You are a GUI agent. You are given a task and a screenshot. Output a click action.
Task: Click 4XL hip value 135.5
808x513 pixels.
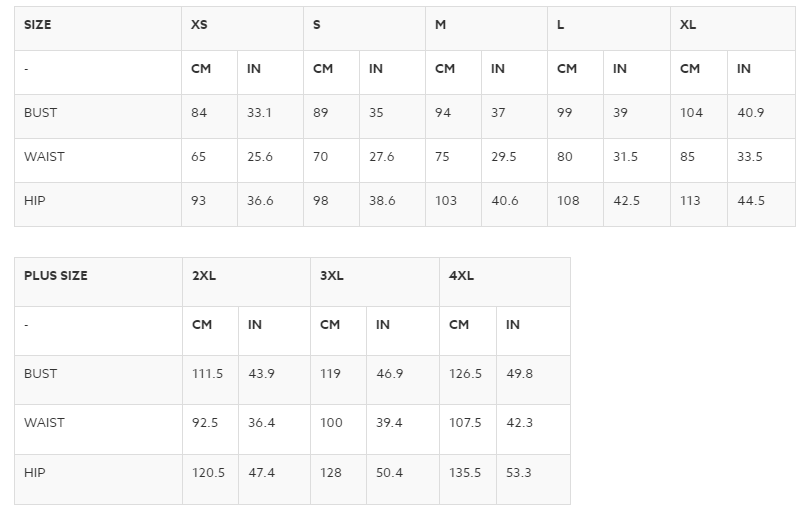click(x=465, y=472)
